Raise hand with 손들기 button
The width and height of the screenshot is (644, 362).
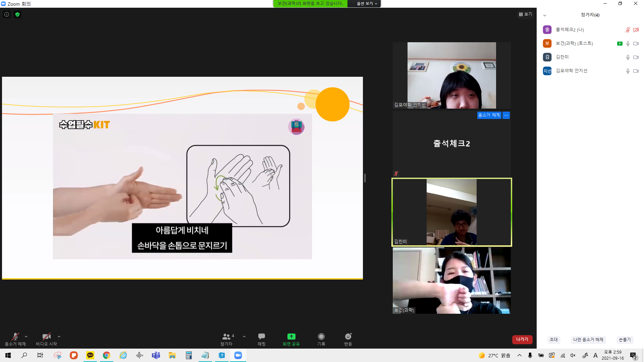pyautogui.click(x=625, y=340)
